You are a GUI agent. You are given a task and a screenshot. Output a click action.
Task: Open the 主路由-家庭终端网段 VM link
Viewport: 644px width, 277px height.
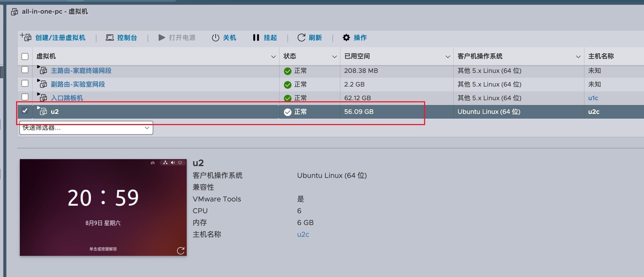click(x=81, y=71)
